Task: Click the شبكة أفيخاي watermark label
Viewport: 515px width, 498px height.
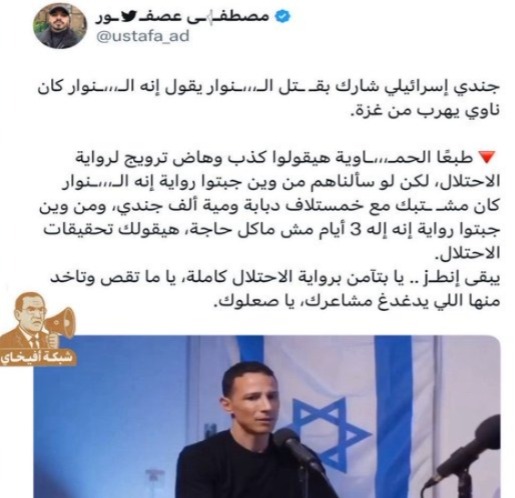Action: (x=37, y=356)
